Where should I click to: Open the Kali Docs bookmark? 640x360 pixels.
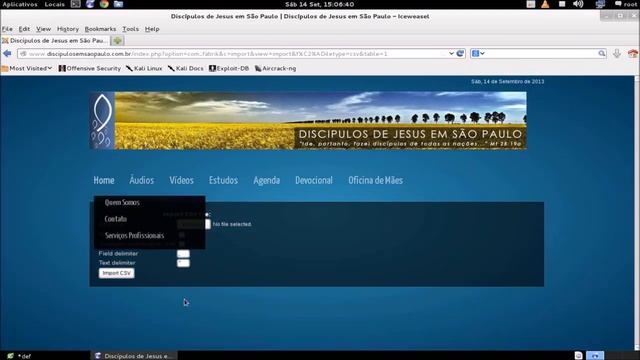click(x=186, y=68)
